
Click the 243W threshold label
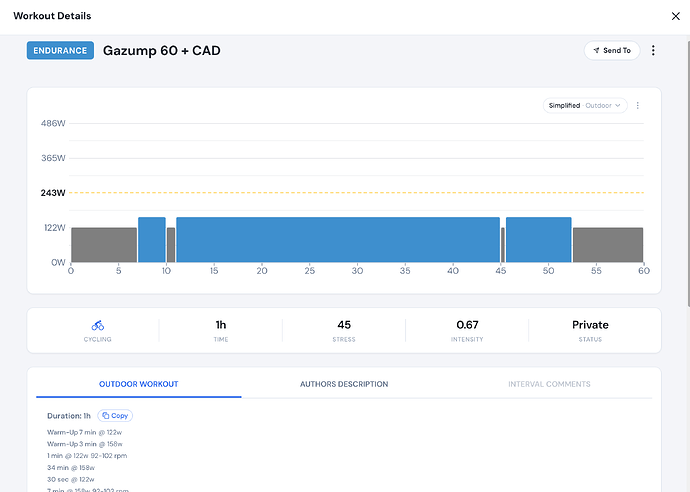coord(53,193)
